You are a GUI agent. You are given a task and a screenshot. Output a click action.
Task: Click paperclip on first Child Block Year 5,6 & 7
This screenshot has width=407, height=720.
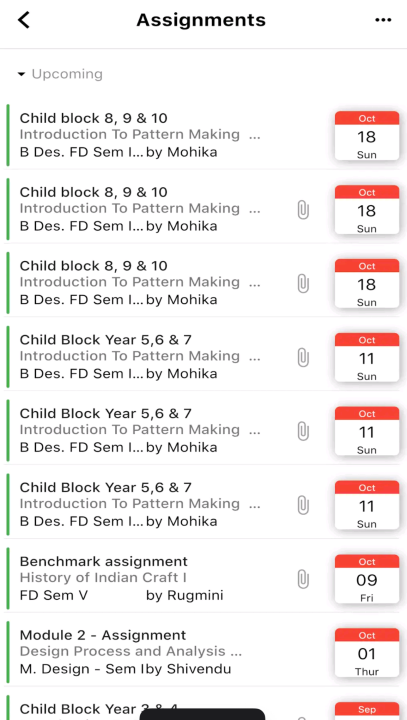[x=303, y=358]
